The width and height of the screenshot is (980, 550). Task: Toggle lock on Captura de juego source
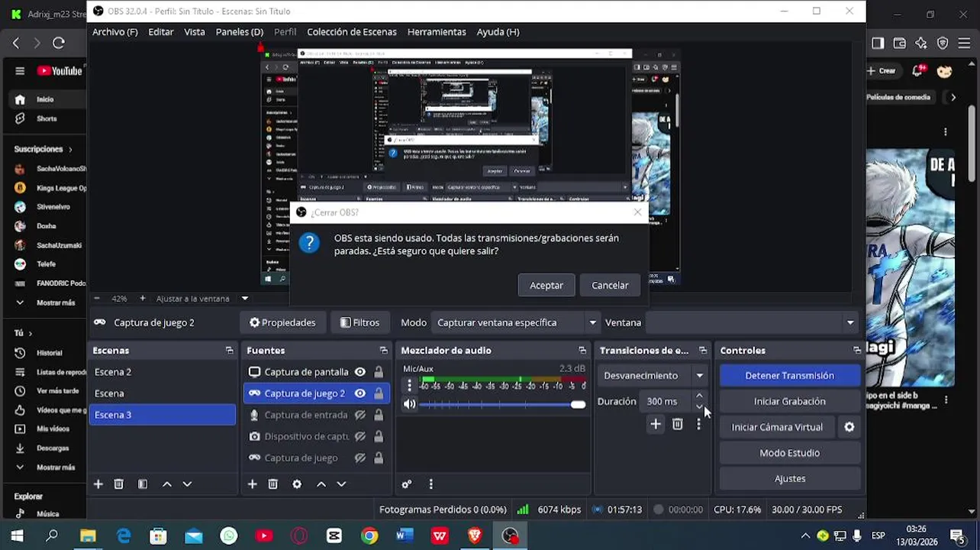click(x=379, y=458)
